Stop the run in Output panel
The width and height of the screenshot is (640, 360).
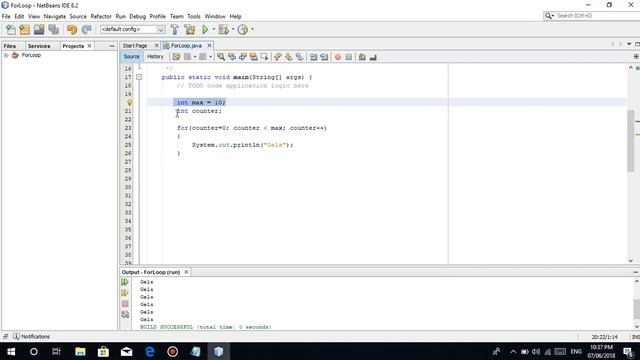click(125, 304)
